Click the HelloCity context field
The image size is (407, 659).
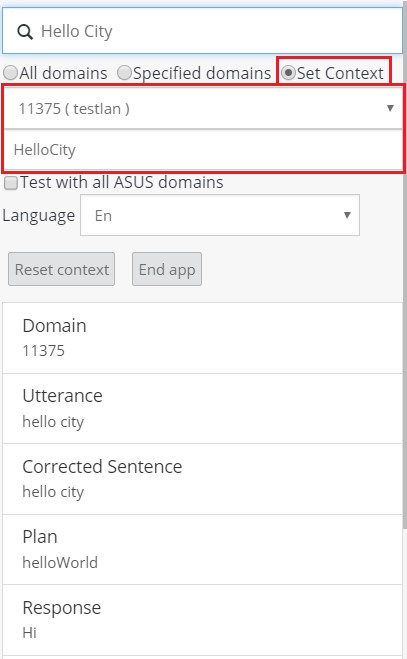coord(204,150)
